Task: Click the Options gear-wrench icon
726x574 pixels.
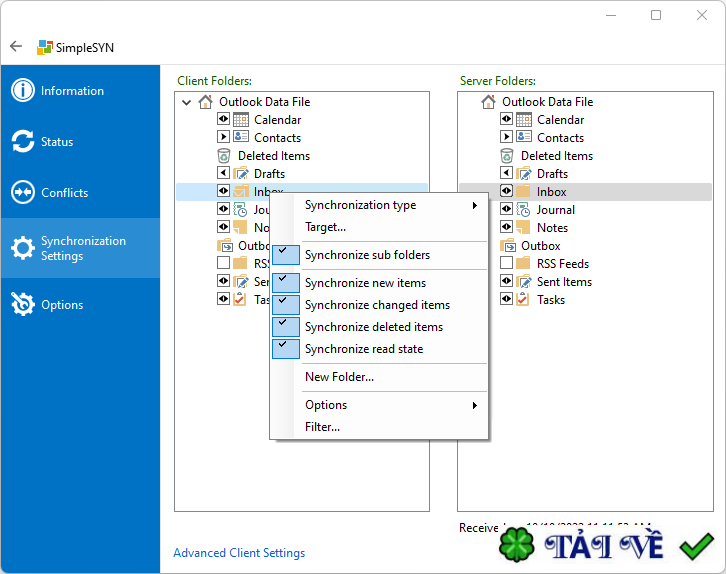Action: click(x=23, y=304)
